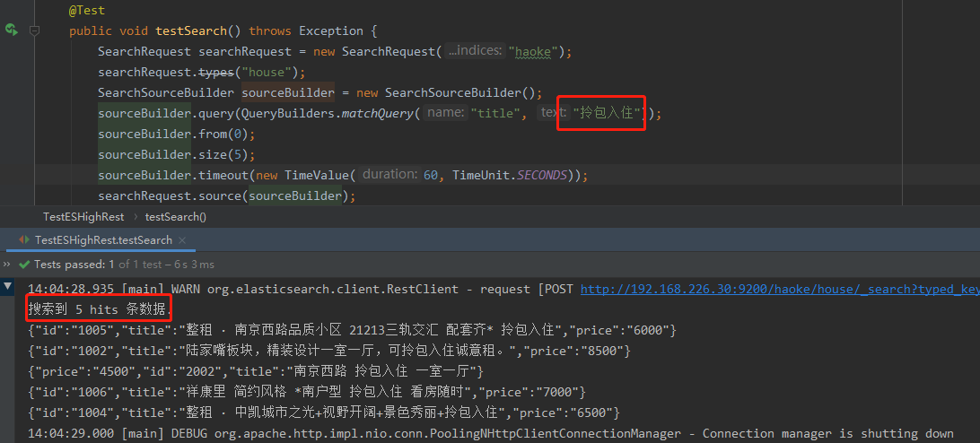Click the orange-green icon on the run tab
Screen dimensions: 980x443
tap(24, 240)
